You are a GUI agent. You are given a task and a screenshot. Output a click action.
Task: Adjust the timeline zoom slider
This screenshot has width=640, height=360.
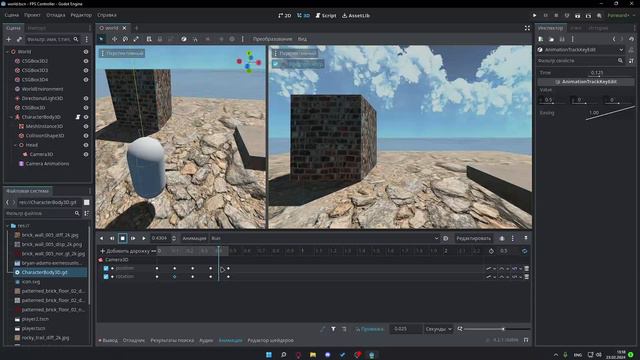497,329
